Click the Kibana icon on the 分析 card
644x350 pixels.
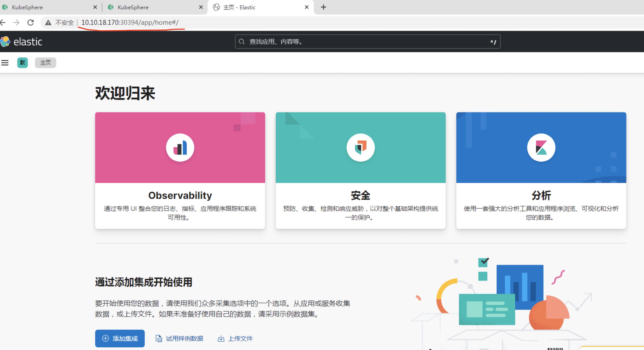point(541,148)
